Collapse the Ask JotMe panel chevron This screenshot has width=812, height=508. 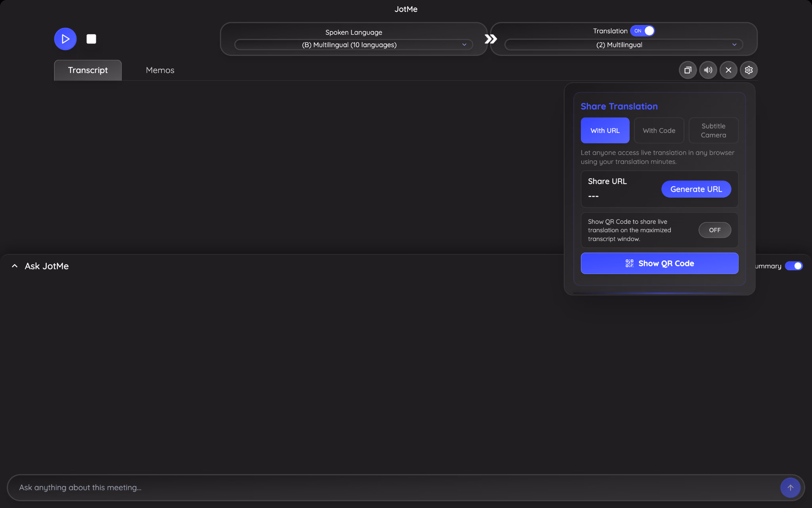[15, 266]
